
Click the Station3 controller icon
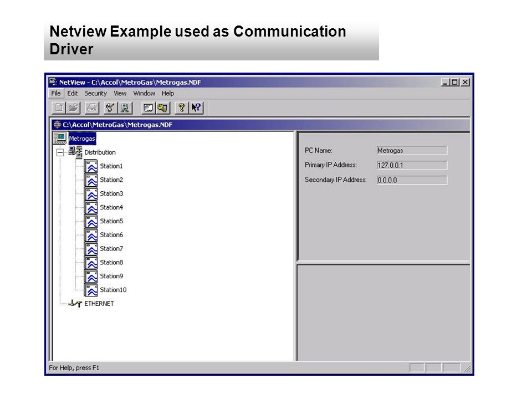click(91, 194)
